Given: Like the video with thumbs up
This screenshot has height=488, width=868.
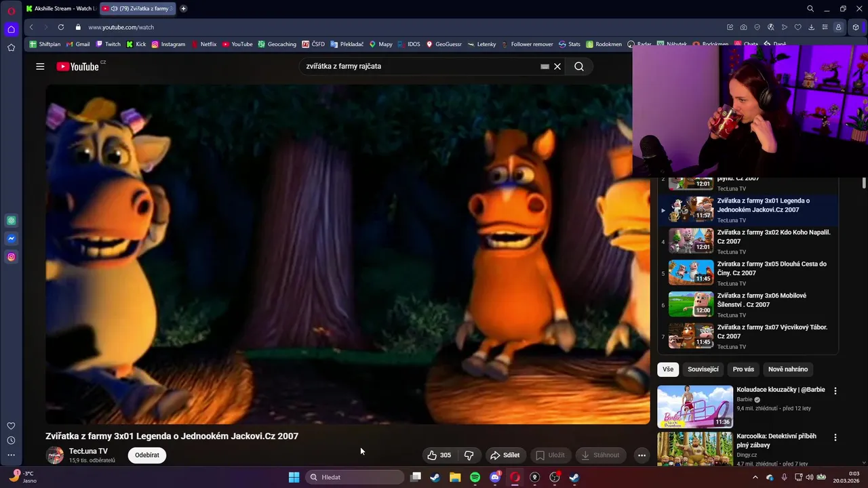Looking at the screenshot, I should point(439,455).
